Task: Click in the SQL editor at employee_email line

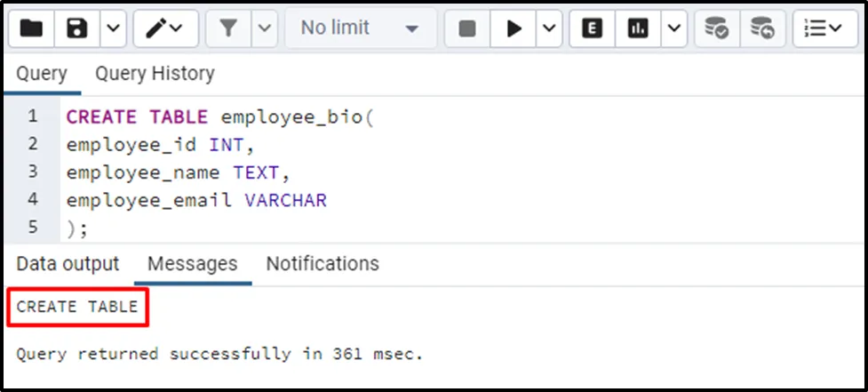Action: [196, 201]
